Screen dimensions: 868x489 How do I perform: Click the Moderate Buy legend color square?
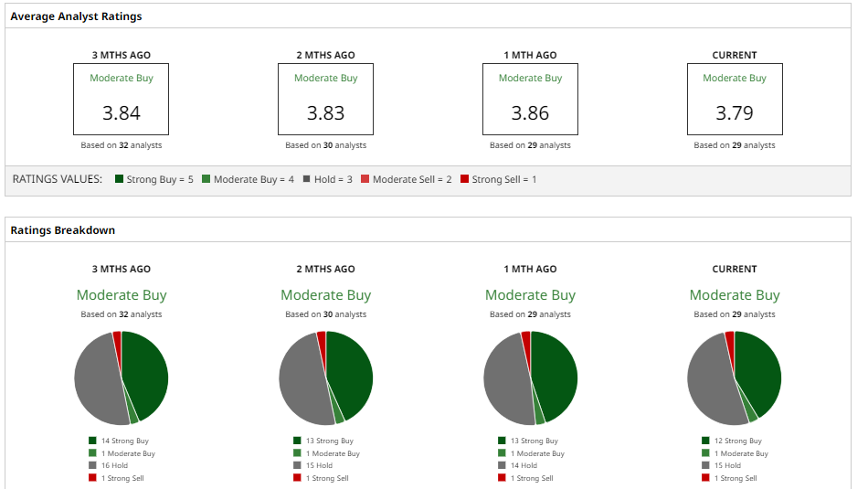(x=206, y=179)
